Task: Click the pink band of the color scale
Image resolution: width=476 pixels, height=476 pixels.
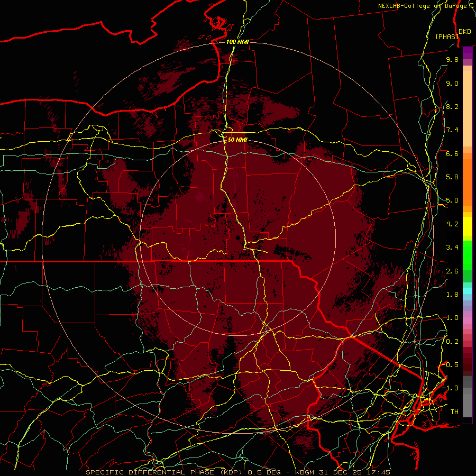Action: (467, 320)
